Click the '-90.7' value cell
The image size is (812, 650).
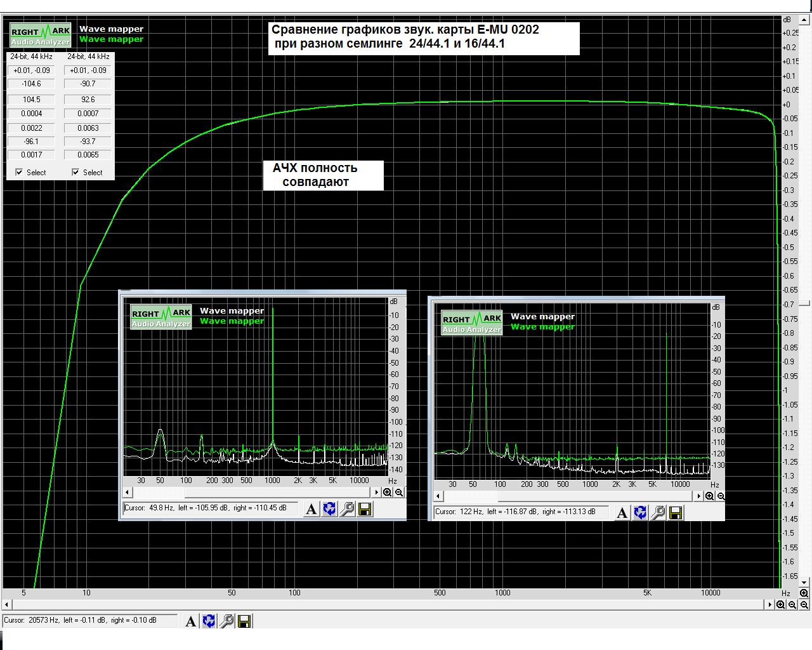pos(88,84)
